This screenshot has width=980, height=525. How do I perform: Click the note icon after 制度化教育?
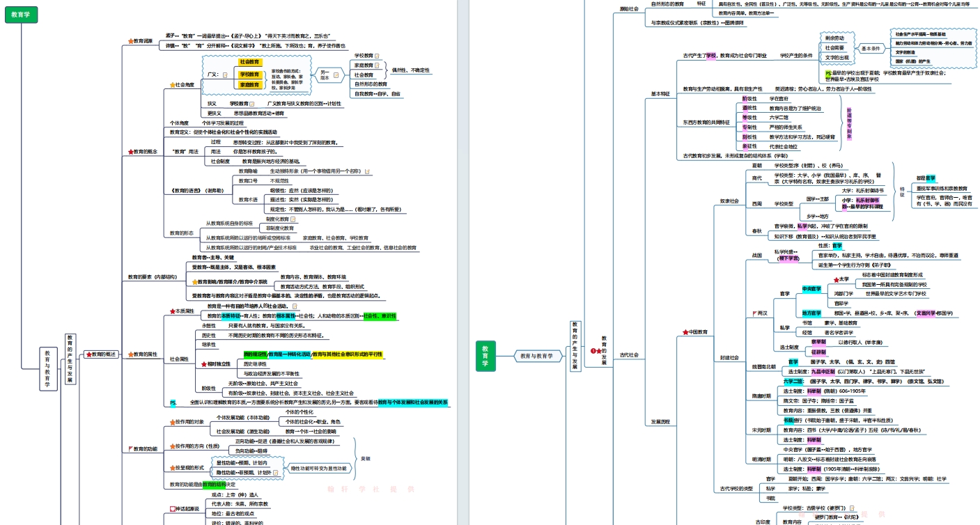[x=293, y=219]
